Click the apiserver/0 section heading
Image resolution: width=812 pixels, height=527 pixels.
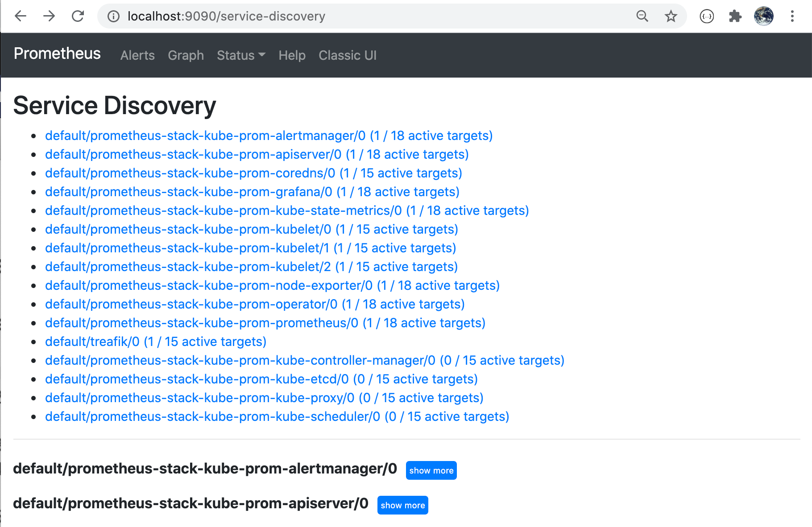tap(191, 504)
